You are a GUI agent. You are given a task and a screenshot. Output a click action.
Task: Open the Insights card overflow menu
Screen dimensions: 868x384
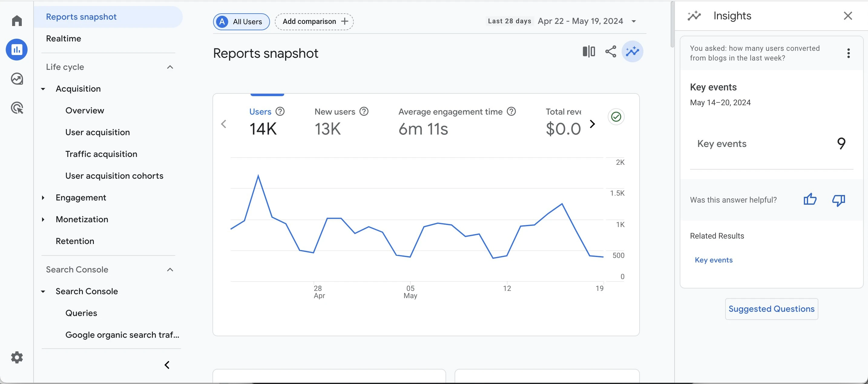(x=848, y=53)
